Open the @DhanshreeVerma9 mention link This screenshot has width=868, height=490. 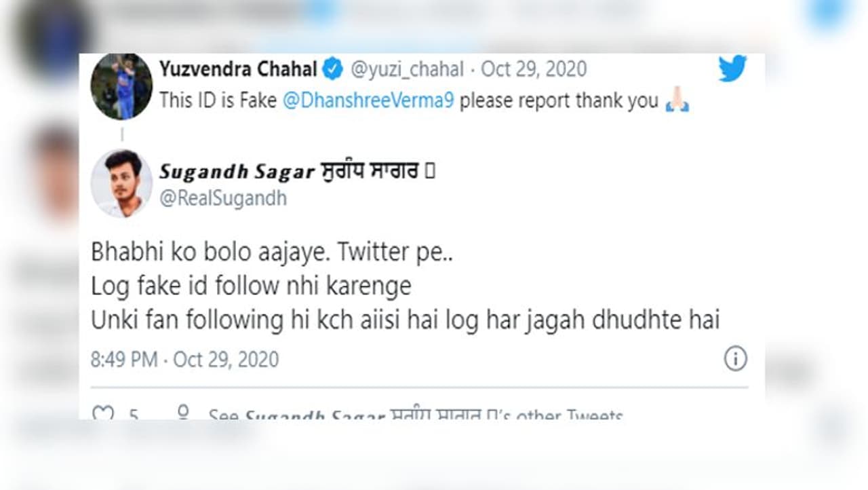(x=368, y=101)
